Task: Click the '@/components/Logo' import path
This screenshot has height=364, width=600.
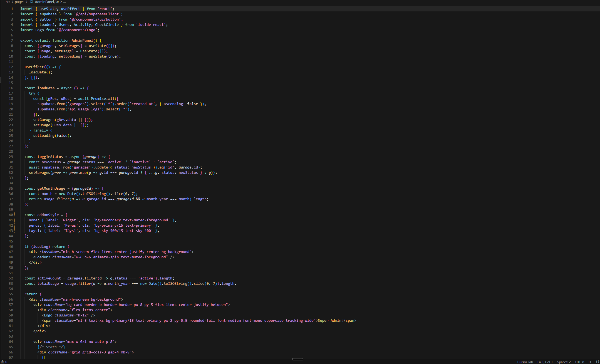Action: (77, 30)
